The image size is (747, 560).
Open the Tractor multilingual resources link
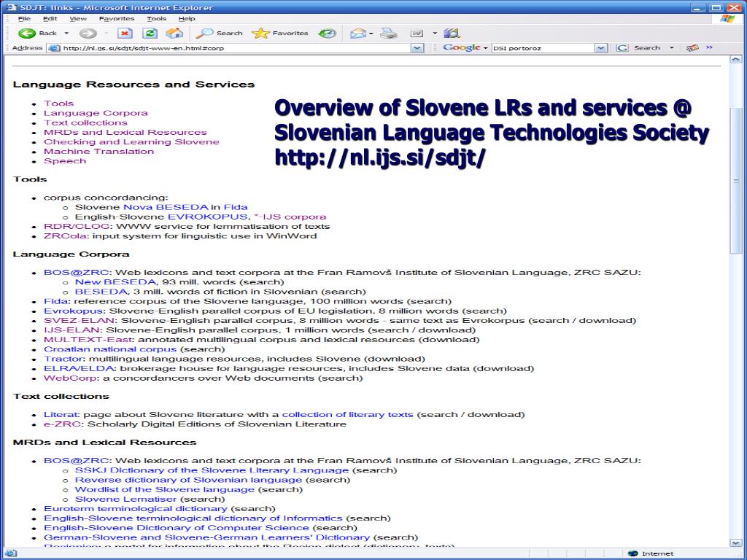(x=64, y=359)
